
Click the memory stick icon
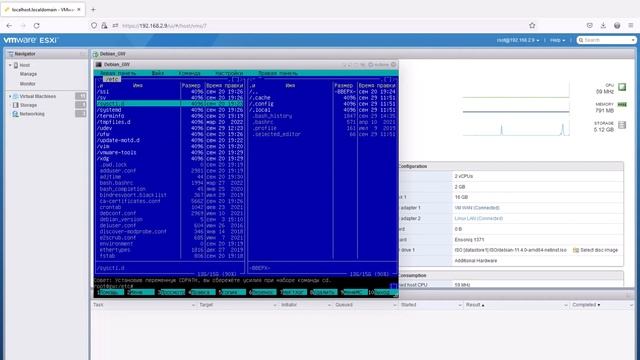coord(622,105)
